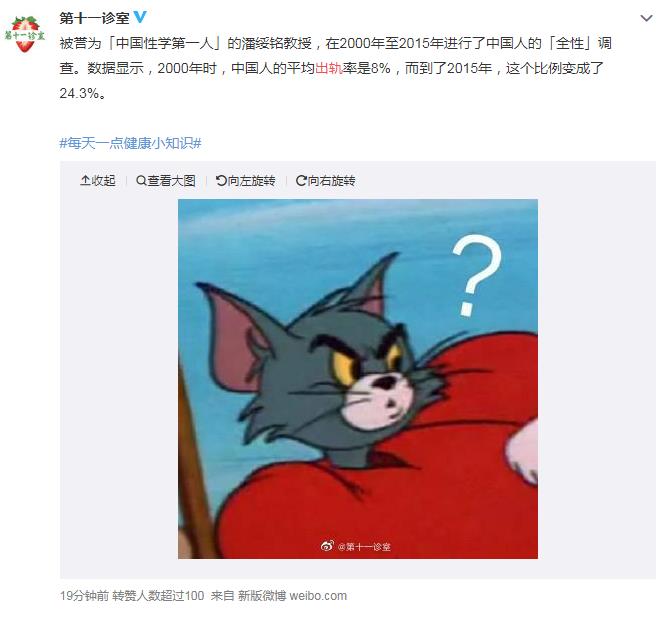This screenshot has height=621, width=668.
Task: Open the 新版微博 weibo.com source link
Action: (x=292, y=595)
